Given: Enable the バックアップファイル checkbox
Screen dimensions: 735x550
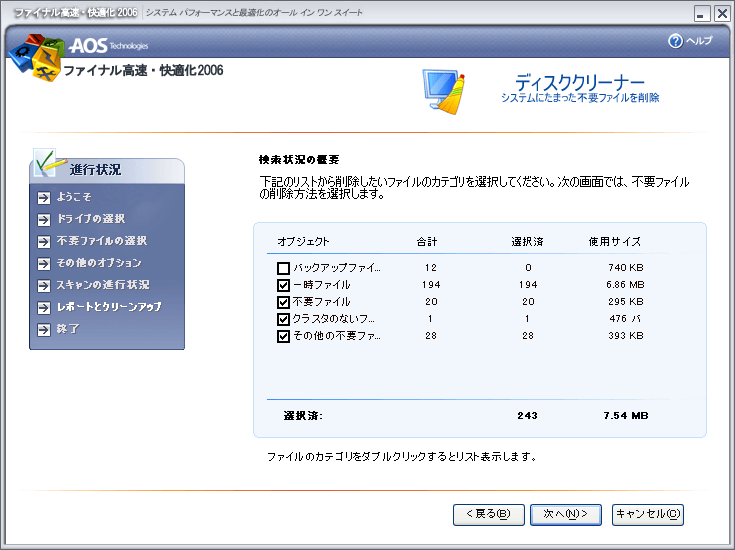Looking at the screenshot, I should pos(283,268).
